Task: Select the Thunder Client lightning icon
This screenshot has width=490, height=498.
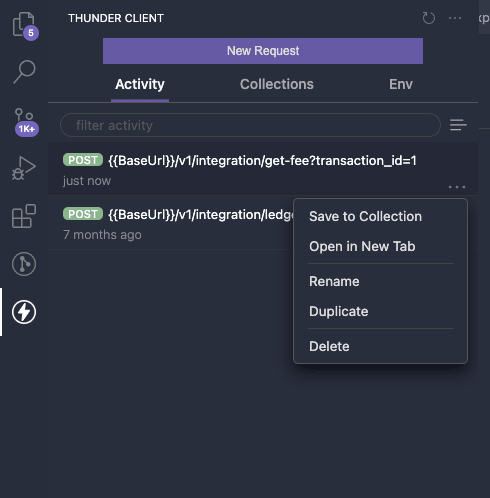Action: tap(24, 312)
